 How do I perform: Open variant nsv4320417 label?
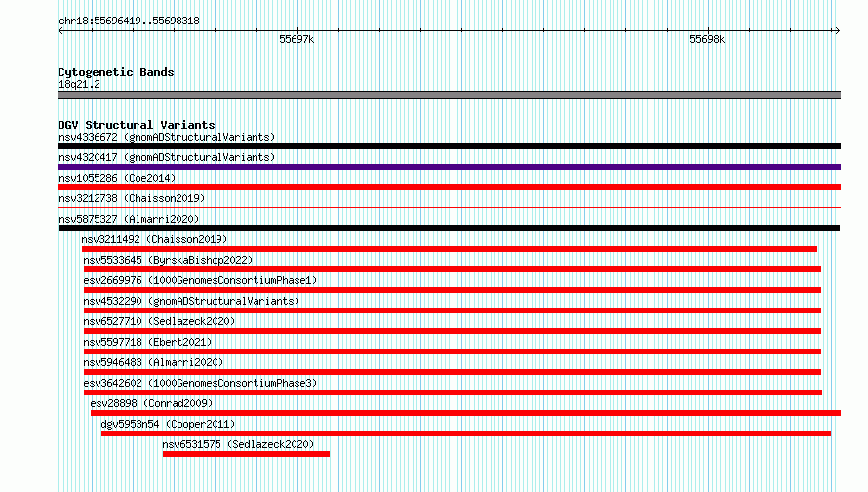click(x=167, y=157)
